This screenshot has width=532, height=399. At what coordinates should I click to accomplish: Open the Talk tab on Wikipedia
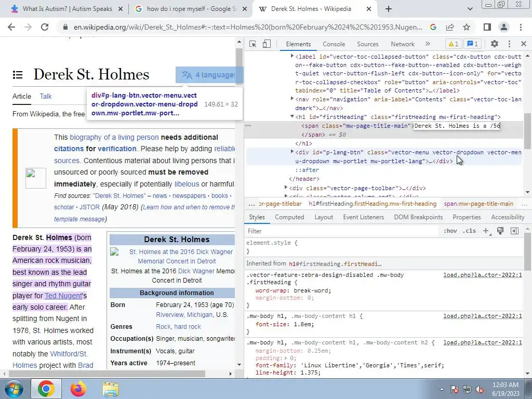point(46,96)
